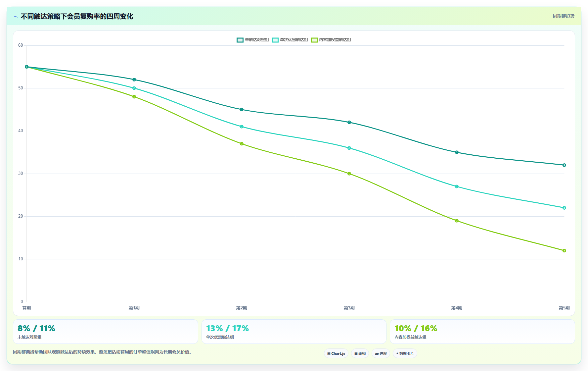Click the 进度 pill icon
588x371 pixels.
point(377,353)
